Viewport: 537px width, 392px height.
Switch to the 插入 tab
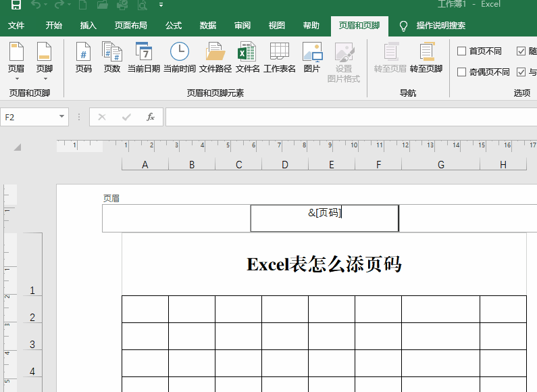pos(88,26)
